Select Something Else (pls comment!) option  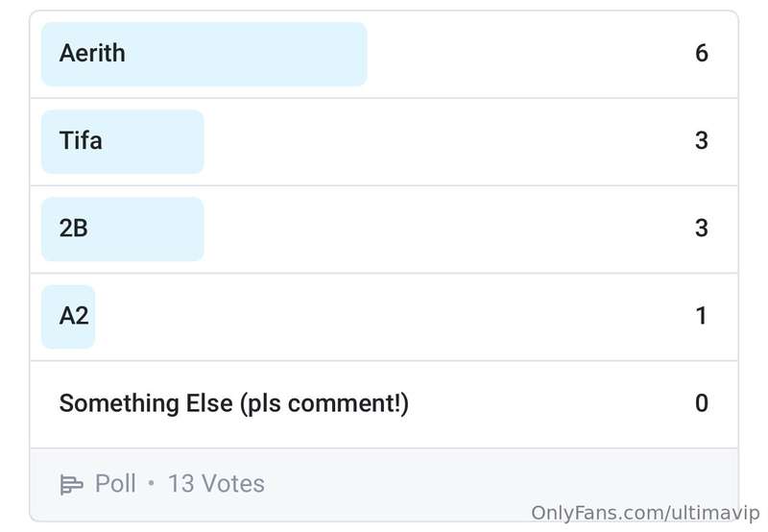(384, 404)
